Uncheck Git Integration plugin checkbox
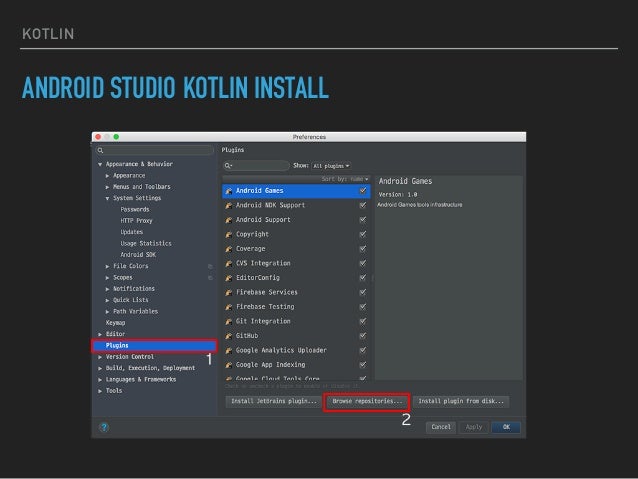 click(363, 321)
